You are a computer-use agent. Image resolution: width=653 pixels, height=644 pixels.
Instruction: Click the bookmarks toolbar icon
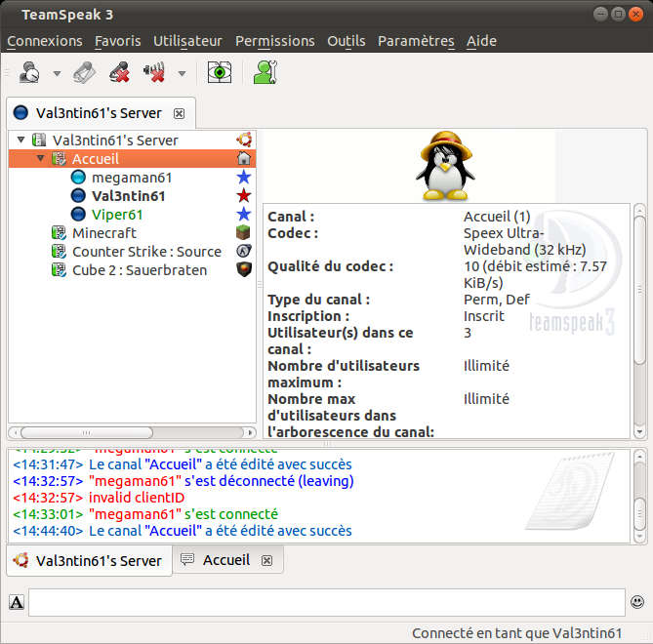(x=85, y=72)
